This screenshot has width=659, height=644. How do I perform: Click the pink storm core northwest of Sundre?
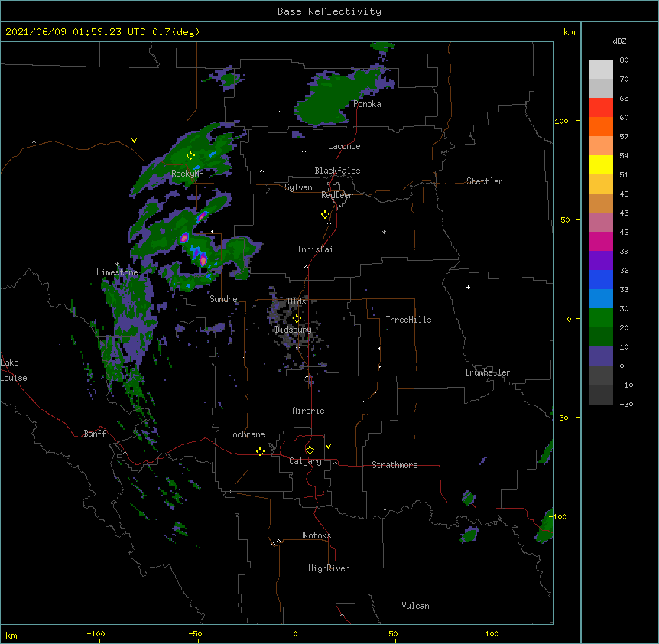point(203,260)
